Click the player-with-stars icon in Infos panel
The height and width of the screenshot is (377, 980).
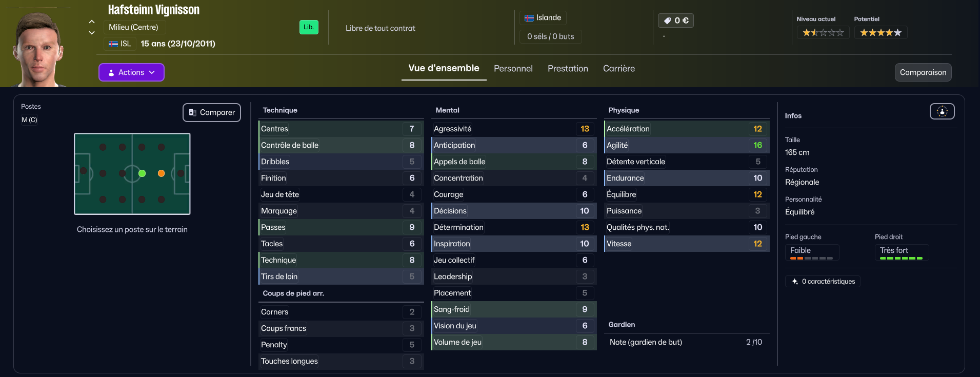[x=942, y=111]
